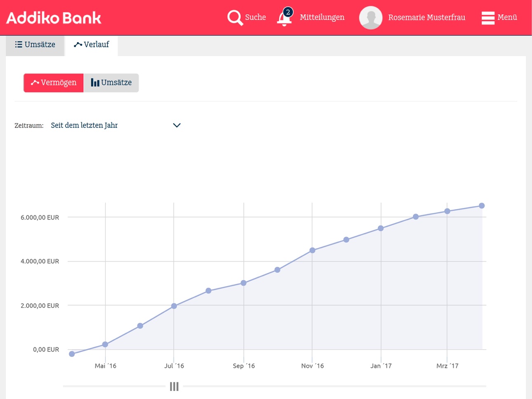Viewport: 532px width, 399px height.
Task: Toggle chart view to Umsätze bars
Action: pyautogui.click(x=111, y=83)
